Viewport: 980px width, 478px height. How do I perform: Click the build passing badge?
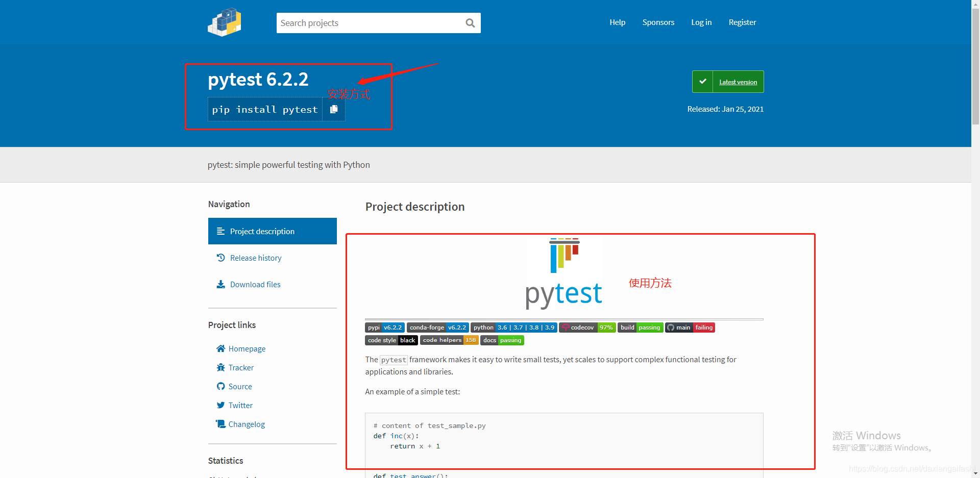point(641,328)
